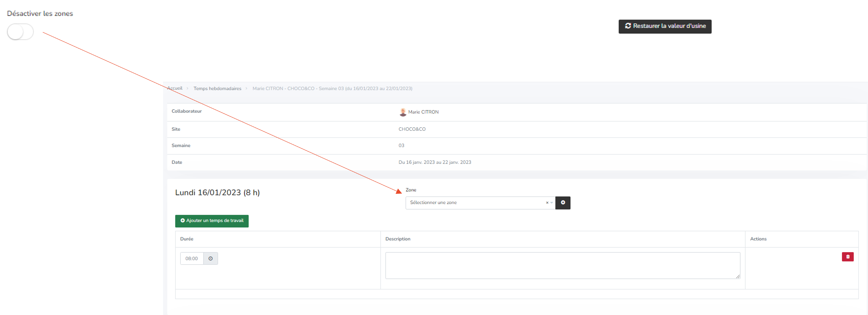
Task: Clear zone selection with the x icon
Action: (547, 203)
